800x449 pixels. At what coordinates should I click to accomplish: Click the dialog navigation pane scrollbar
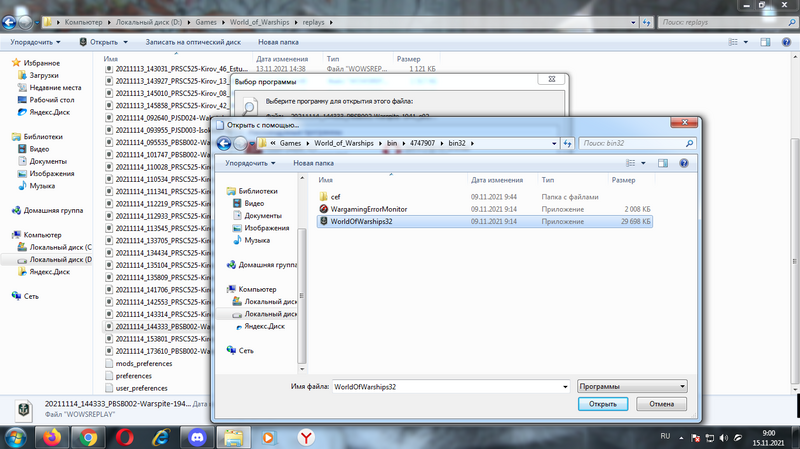pos(302,296)
